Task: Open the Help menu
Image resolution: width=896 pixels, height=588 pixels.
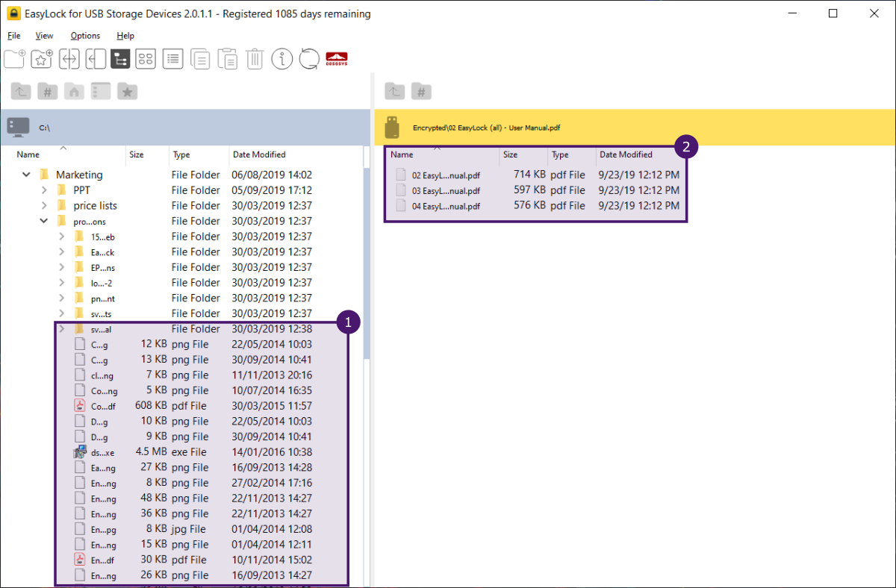Action: pos(125,36)
